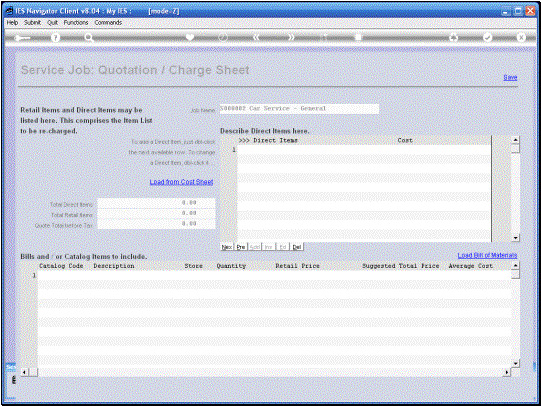Open the Commands menu
541x406 pixels.
(108, 22)
